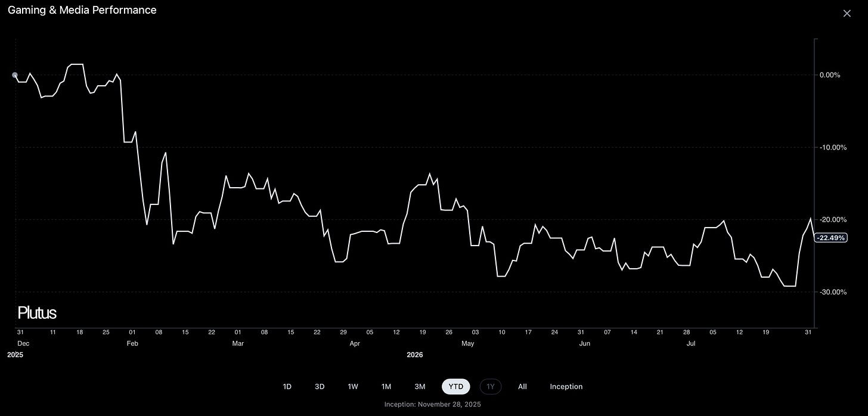Viewport: 868px width, 416px height.
Task: Show the 1M performance range
Action: pyautogui.click(x=386, y=387)
